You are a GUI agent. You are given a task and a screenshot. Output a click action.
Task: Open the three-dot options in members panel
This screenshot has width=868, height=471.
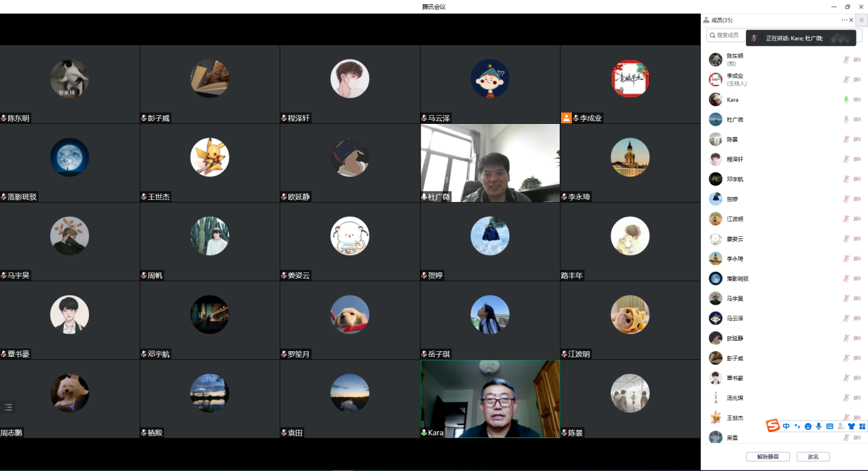844,21
